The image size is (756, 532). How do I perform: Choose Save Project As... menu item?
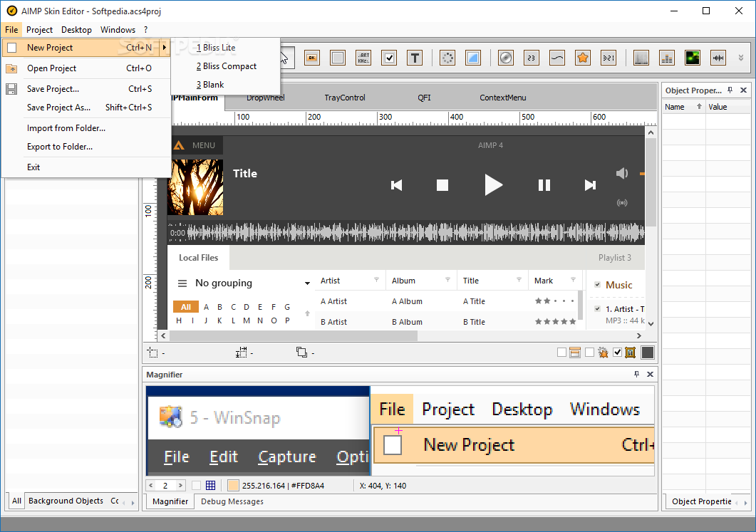(x=86, y=108)
